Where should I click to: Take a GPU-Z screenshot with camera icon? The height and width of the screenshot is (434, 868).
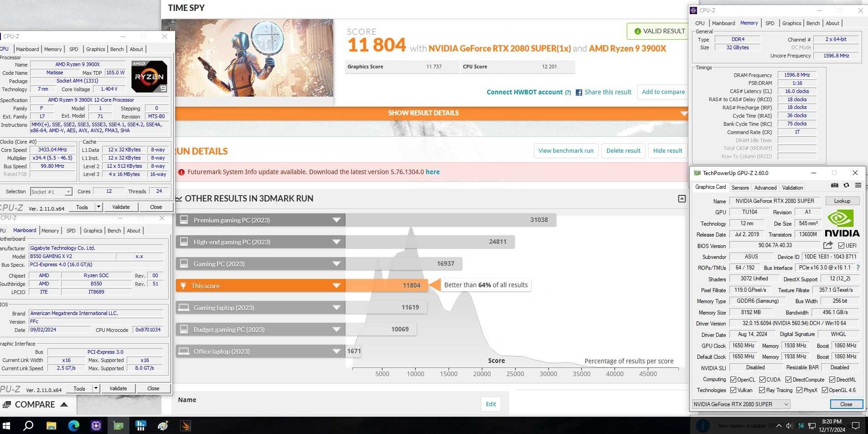[834, 186]
